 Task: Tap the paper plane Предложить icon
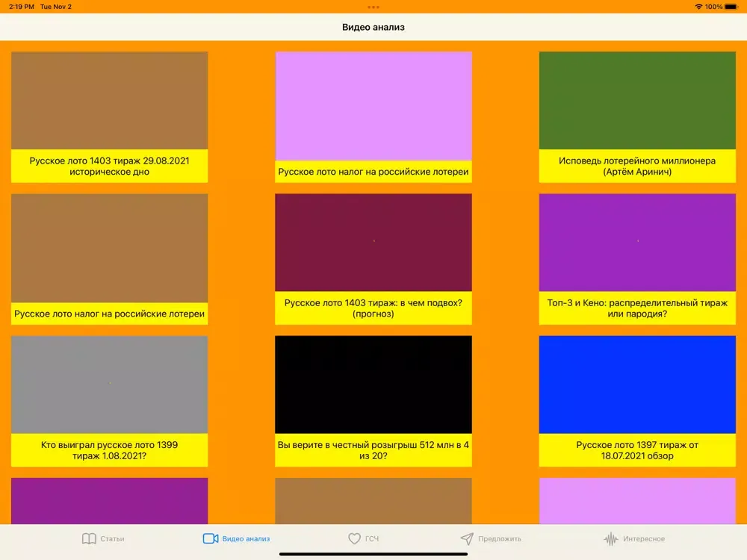point(467,538)
